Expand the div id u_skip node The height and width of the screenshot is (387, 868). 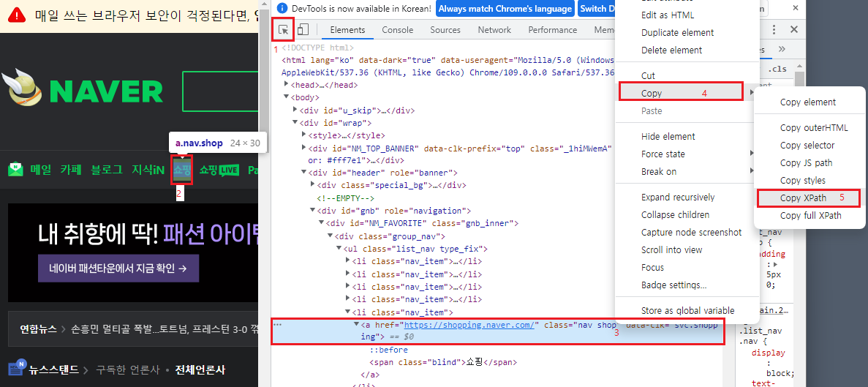[x=295, y=110]
